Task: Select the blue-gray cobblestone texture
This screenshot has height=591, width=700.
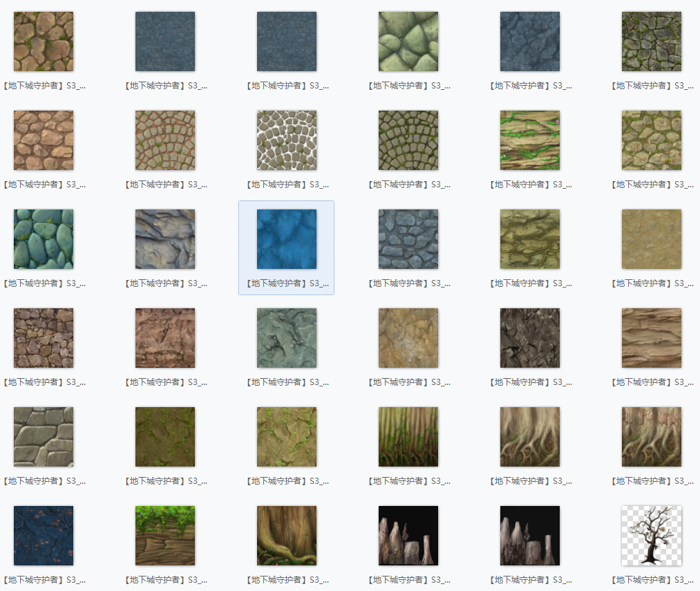Action: tap(408, 239)
